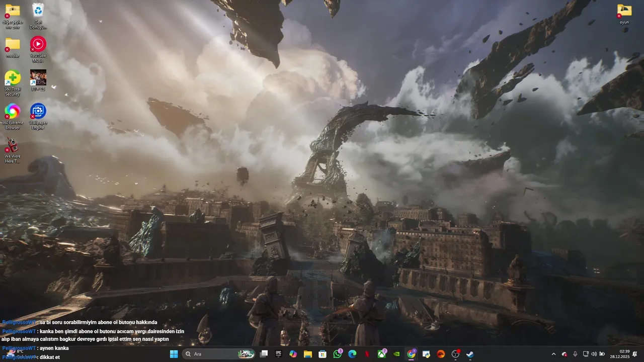The height and width of the screenshot is (362, 644).
Task: Click the battery status tray icon
Action: pos(602,354)
